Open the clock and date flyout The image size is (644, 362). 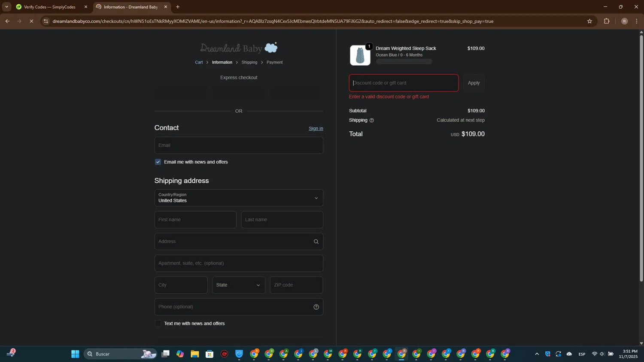coord(628,354)
